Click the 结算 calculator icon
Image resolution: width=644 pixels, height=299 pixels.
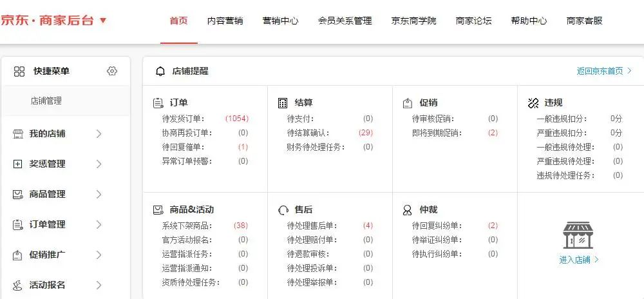[x=283, y=103]
